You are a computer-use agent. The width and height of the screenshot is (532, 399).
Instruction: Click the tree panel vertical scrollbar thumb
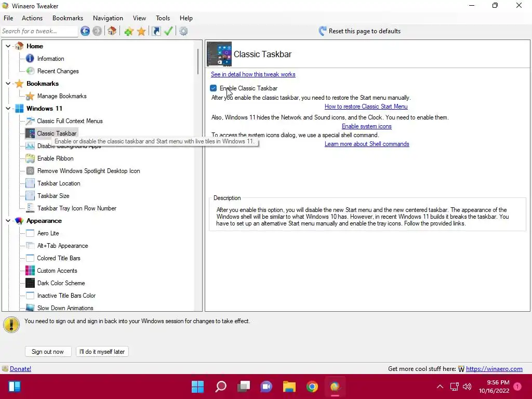(198, 61)
